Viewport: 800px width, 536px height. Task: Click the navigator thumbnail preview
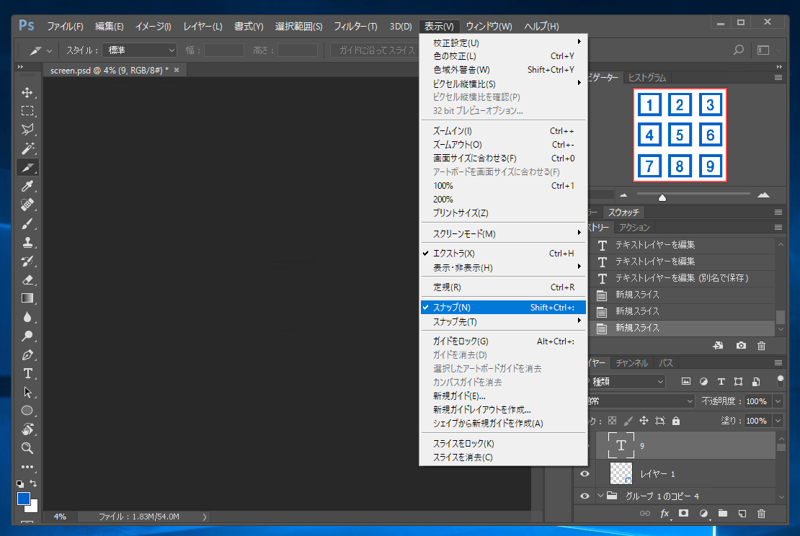coord(680,135)
